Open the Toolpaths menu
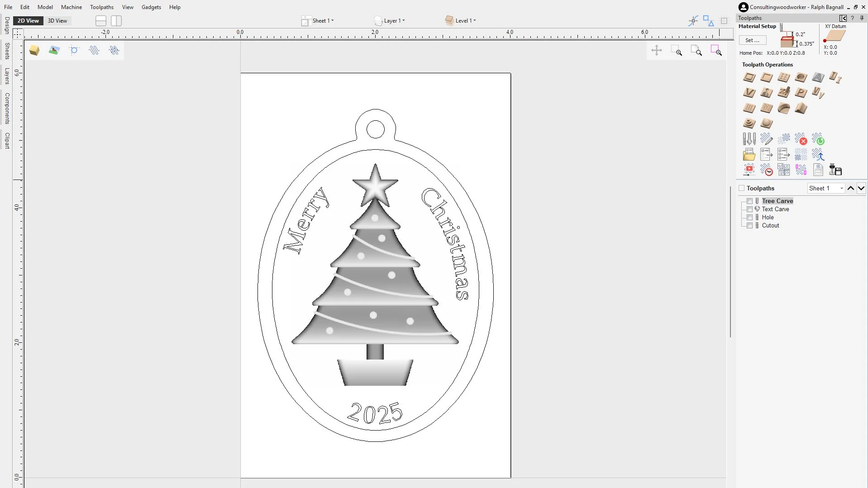The width and height of the screenshot is (868, 488). 102,7
